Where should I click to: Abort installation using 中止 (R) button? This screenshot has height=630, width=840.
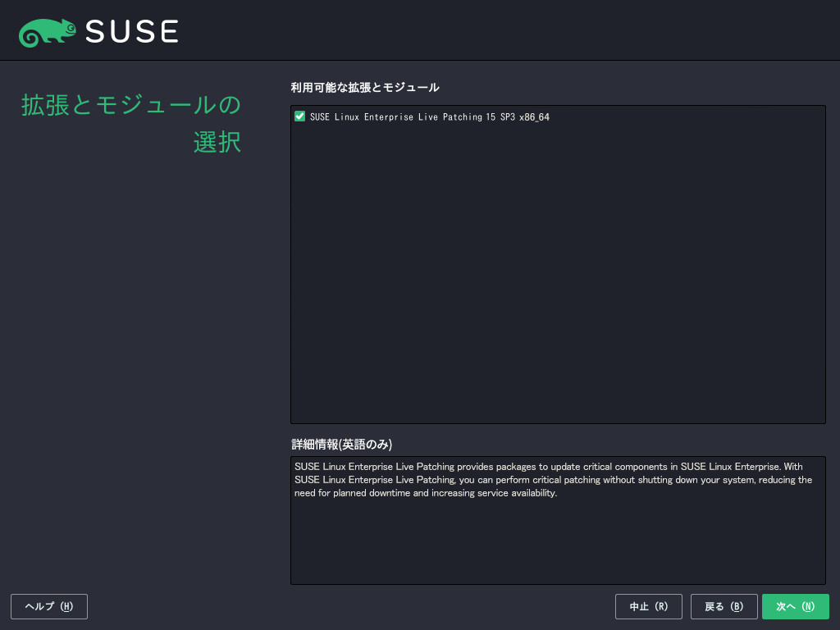click(649, 606)
